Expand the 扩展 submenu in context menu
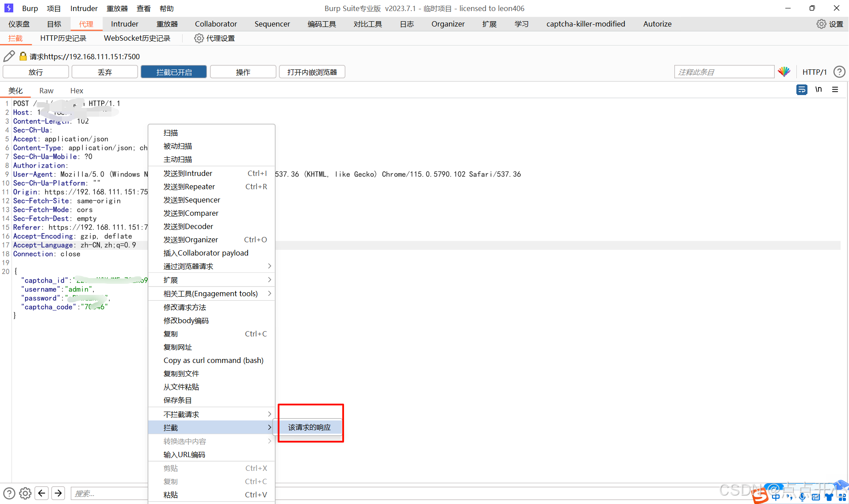 click(x=211, y=280)
